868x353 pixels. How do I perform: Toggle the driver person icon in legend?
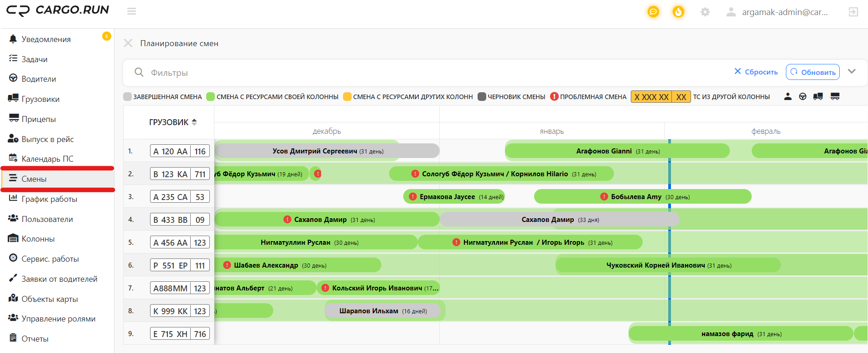pos(788,96)
